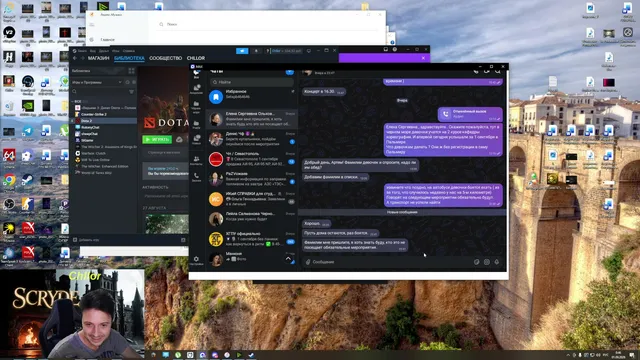Open the hamburger menu in Yandex Music
This screenshot has width=640, height=360.
(92, 24)
